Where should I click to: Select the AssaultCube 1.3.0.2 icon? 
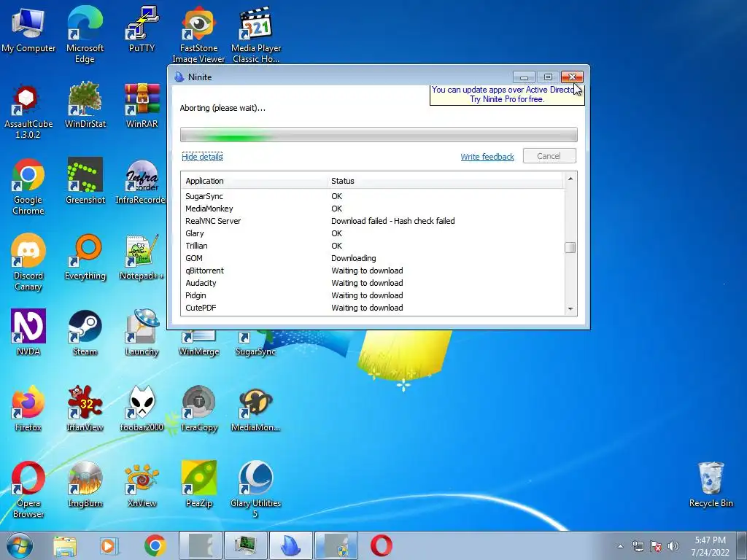click(28, 111)
